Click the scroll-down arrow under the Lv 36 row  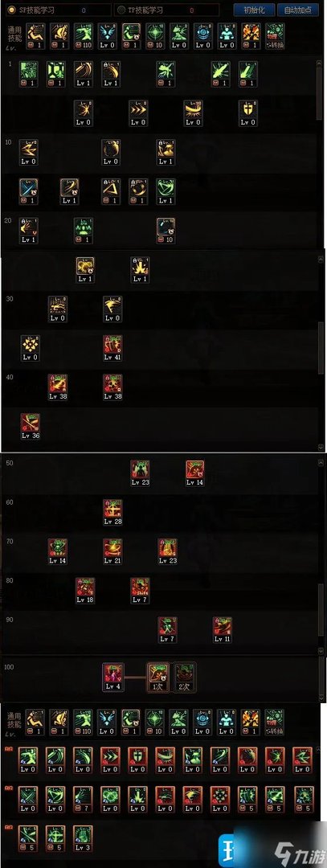321,447
